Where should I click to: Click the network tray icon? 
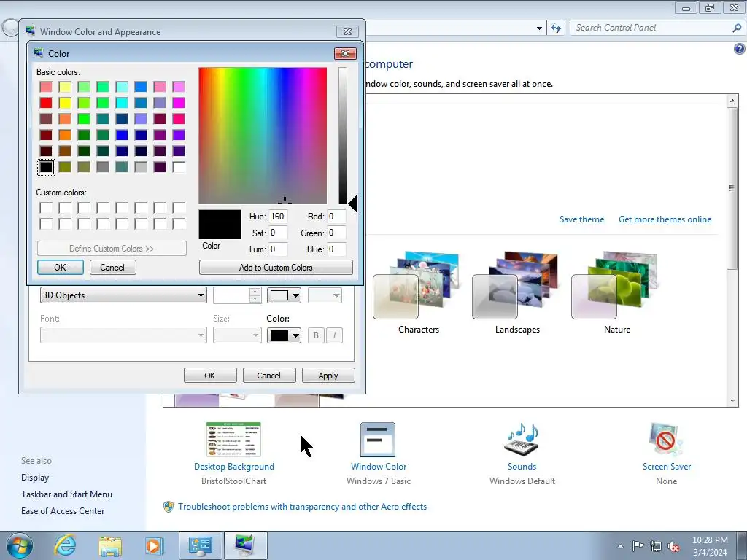tap(656, 546)
